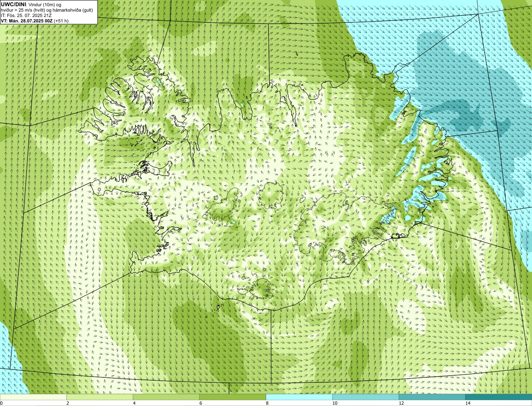This screenshot has width=532, height=406.
Task: Click the 10–12 m/s color bar segment
Action: pyautogui.click(x=366, y=397)
